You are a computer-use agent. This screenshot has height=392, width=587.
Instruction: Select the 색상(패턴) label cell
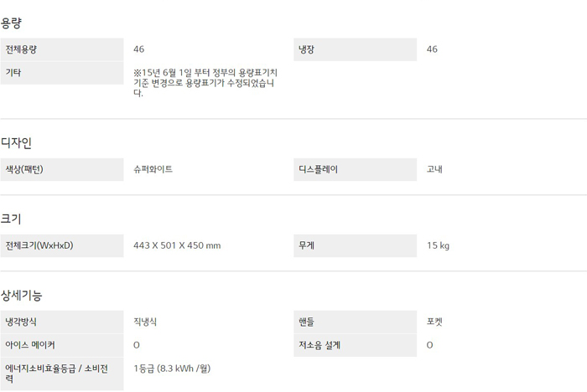(x=61, y=169)
